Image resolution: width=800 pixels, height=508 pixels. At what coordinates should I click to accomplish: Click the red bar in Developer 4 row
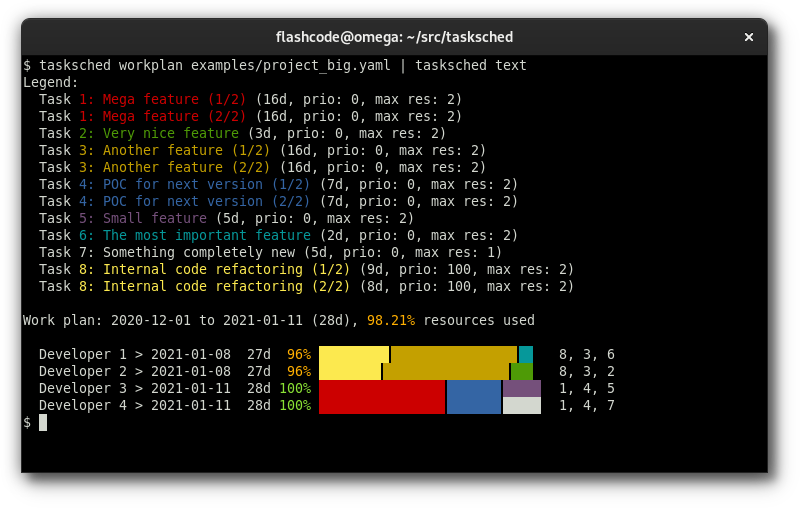pyautogui.click(x=382, y=405)
